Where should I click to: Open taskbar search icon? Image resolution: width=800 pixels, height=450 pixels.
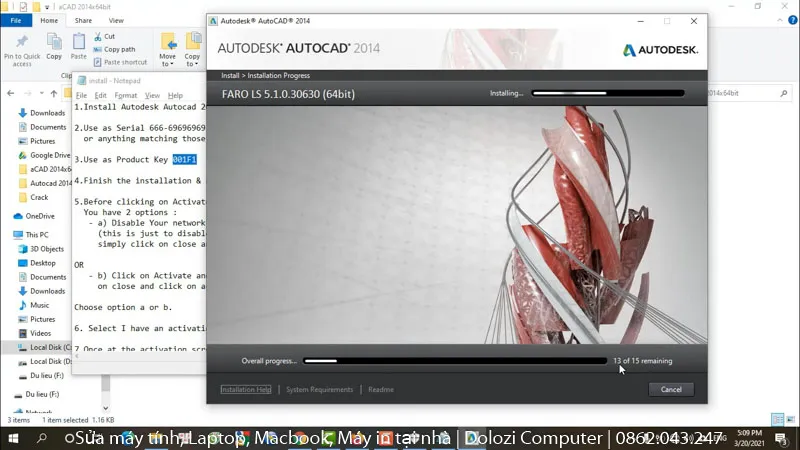click(42, 438)
